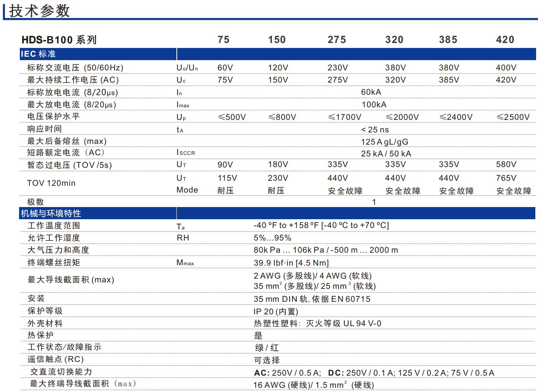Click column header 320
The image size is (538, 392).
pyautogui.click(x=394, y=40)
